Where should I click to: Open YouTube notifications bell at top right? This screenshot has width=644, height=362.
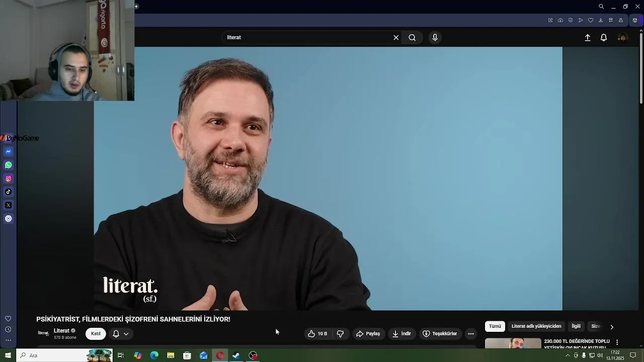[604, 38]
